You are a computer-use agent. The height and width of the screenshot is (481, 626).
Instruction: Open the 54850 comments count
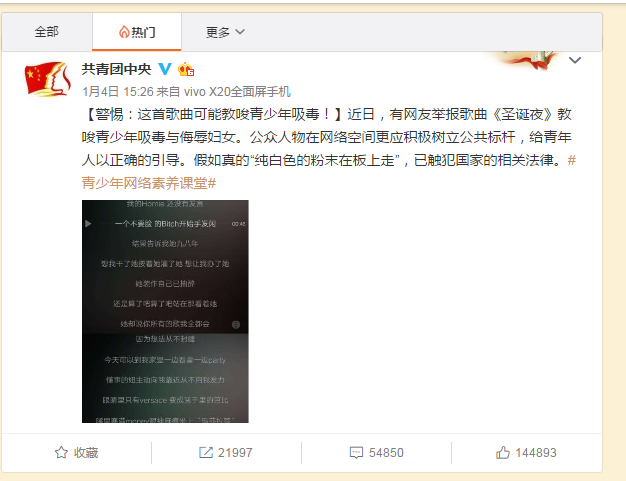pyautogui.click(x=386, y=453)
